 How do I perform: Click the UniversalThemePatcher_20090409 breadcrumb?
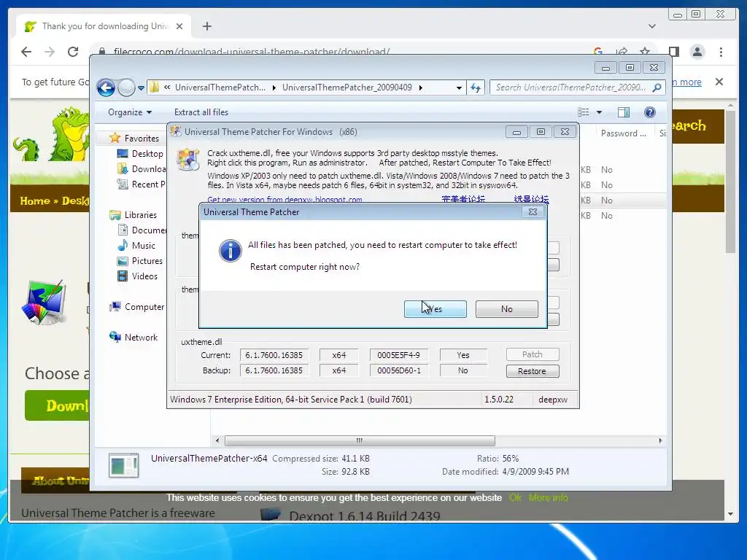(347, 87)
